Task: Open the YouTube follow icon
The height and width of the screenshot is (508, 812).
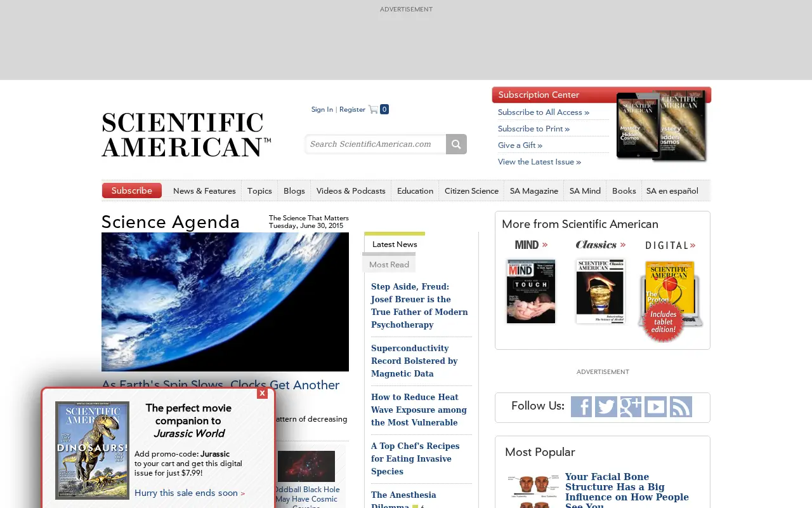Action: (x=655, y=407)
